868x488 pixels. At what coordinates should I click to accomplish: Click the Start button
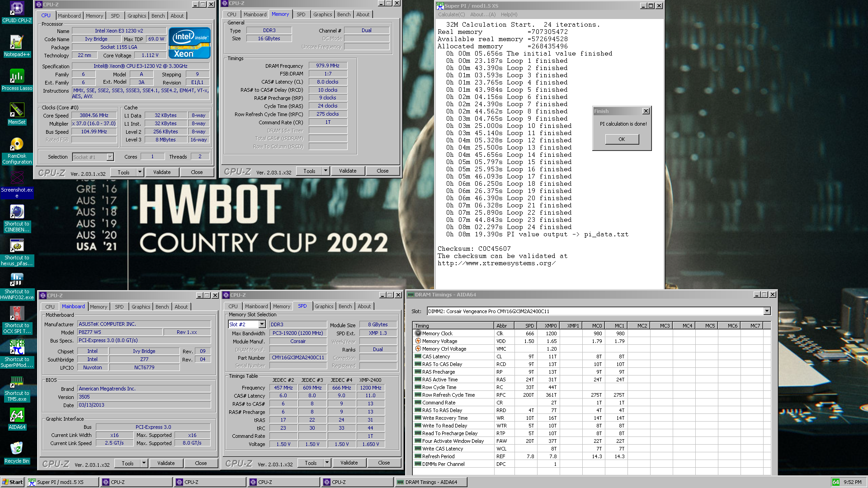point(13,482)
